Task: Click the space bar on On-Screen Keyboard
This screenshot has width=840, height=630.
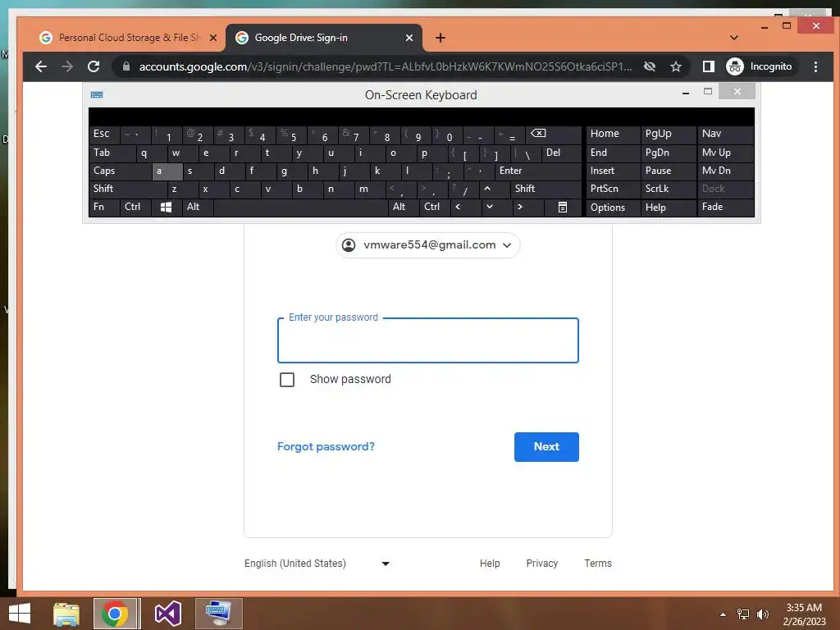Action: [x=300, y=207]
